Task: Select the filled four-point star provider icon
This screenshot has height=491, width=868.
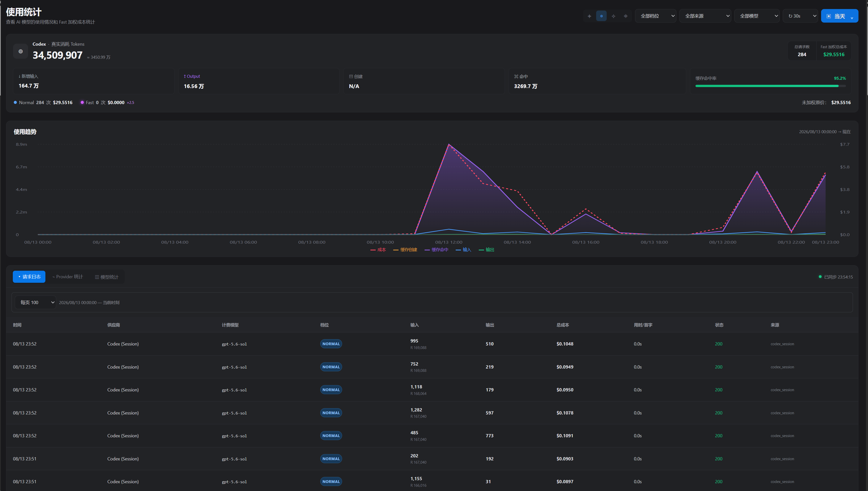Action: coord(589,16)
